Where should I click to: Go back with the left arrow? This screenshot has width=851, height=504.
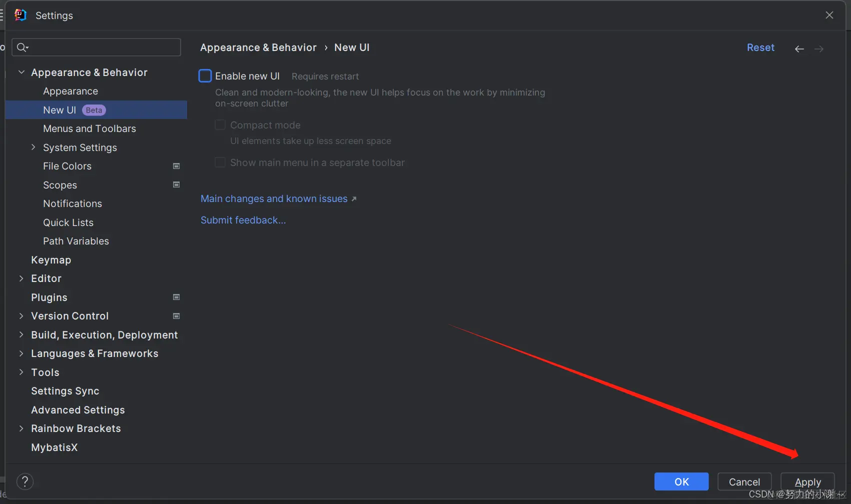(799, 48)
